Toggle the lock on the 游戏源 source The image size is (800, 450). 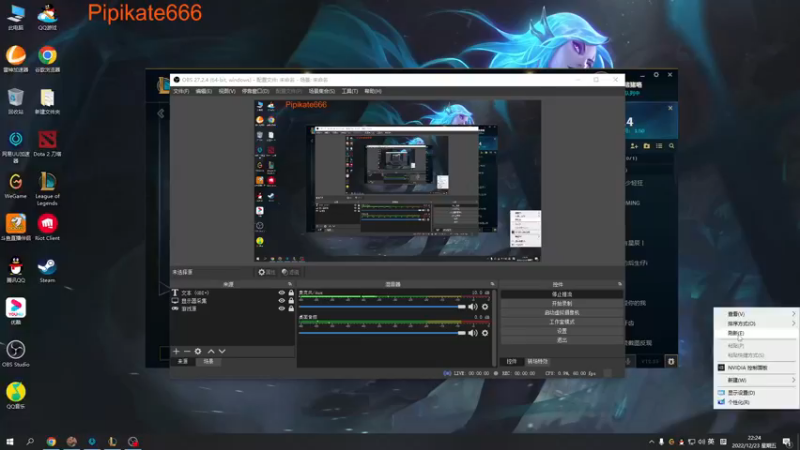click(x=291, y=308)
